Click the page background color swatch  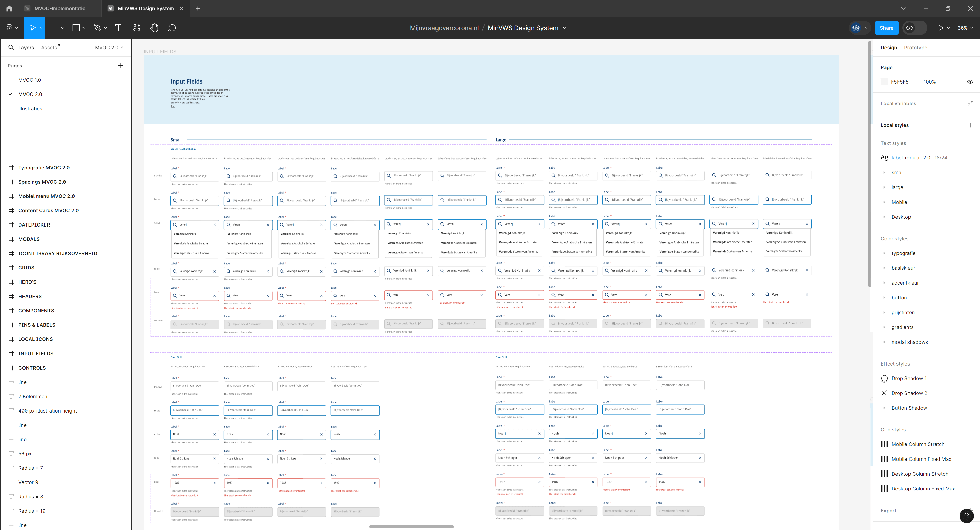[x=884, y=82]
